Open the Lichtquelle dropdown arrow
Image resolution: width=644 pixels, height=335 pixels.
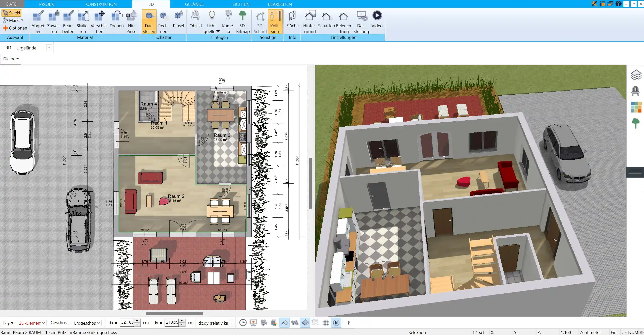[x=218, y=31]
